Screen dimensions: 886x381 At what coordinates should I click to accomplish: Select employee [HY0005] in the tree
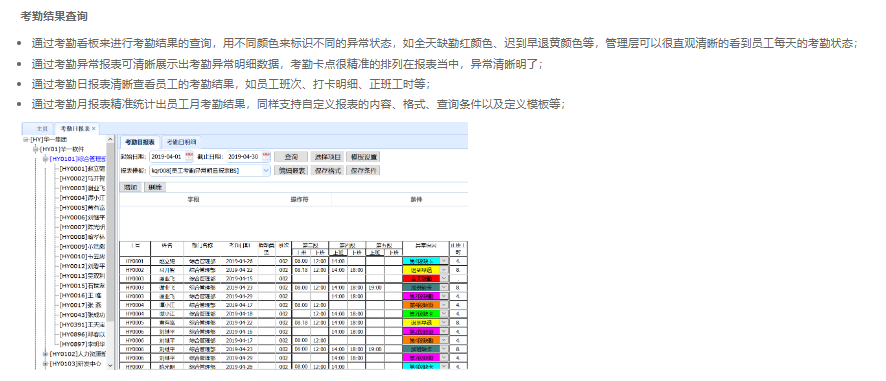point(82,207)
